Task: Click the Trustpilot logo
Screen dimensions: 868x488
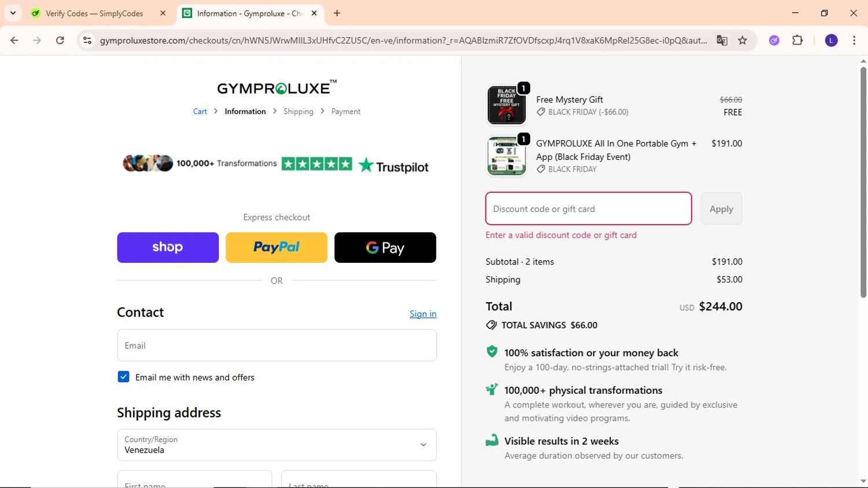Action: click(393, 166)
